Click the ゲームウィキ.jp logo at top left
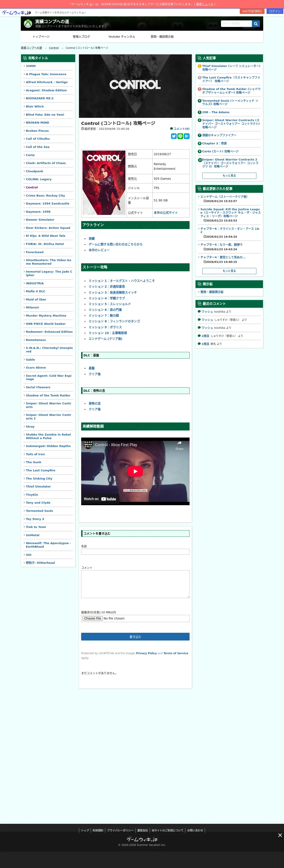 pyautogui.click(x=16, y=12)
